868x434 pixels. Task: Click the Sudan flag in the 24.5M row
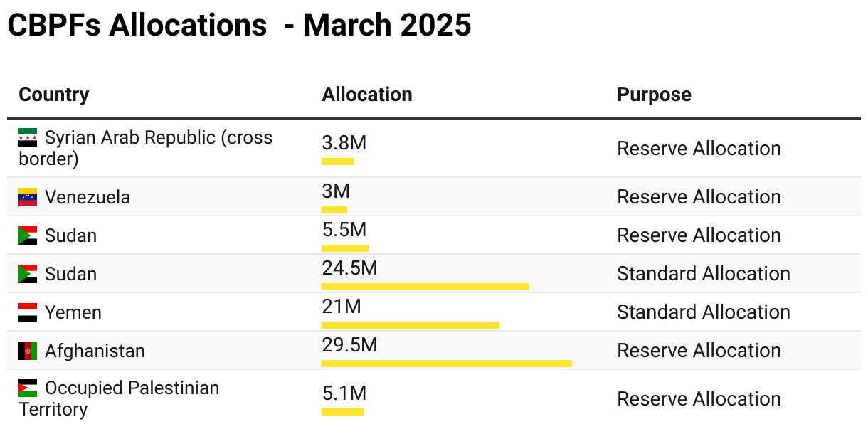coord(28,274)
